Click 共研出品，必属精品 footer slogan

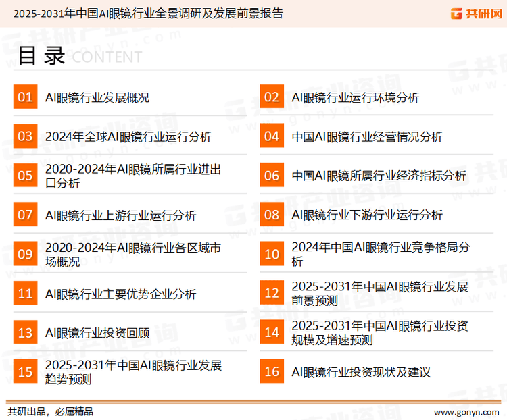(50, 411)
